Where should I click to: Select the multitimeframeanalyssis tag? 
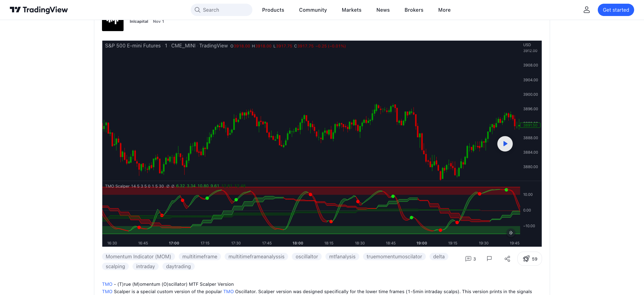tap(256, 257)
